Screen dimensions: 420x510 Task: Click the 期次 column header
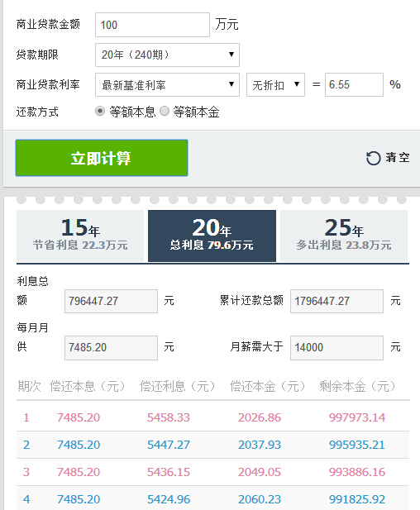(29, 386)
